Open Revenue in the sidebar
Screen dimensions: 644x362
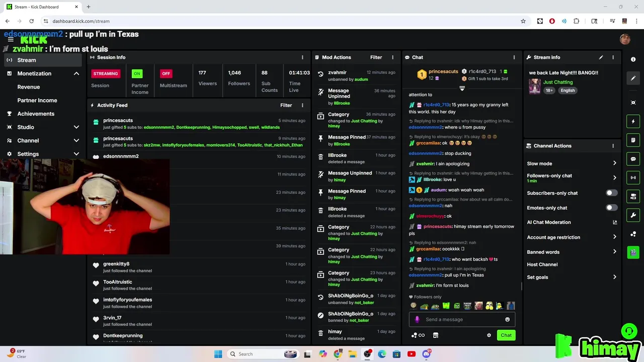coord(29,87)
